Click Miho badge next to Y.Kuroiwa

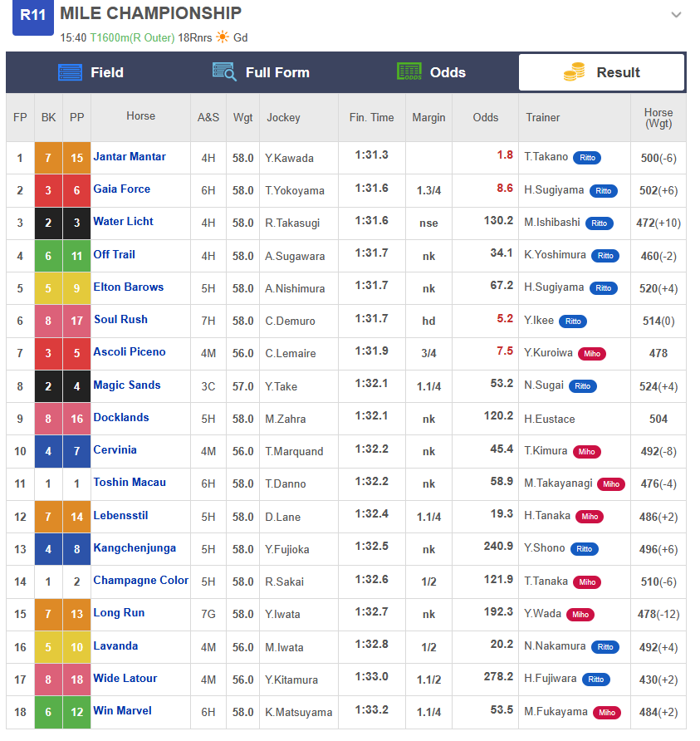(x=592, y=354)
